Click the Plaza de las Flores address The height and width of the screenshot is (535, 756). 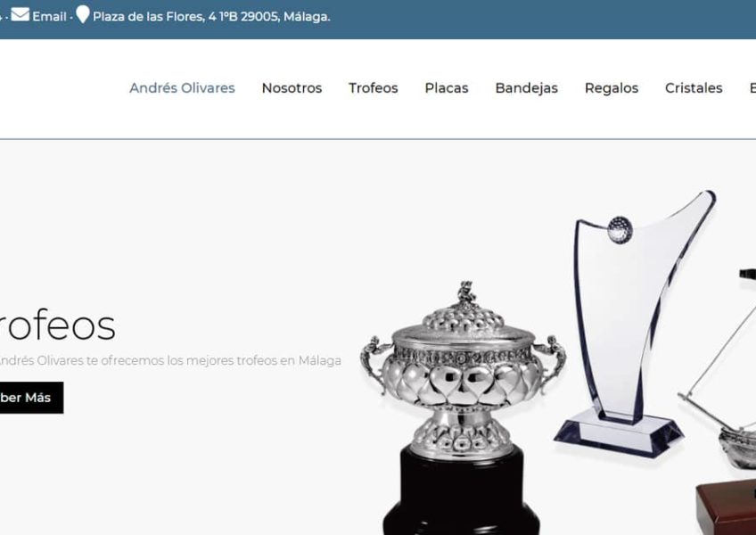click(211, 16)
